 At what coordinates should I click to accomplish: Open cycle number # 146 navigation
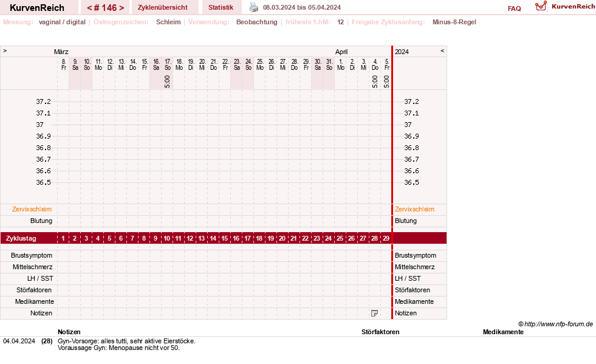(x=105, y=8)
